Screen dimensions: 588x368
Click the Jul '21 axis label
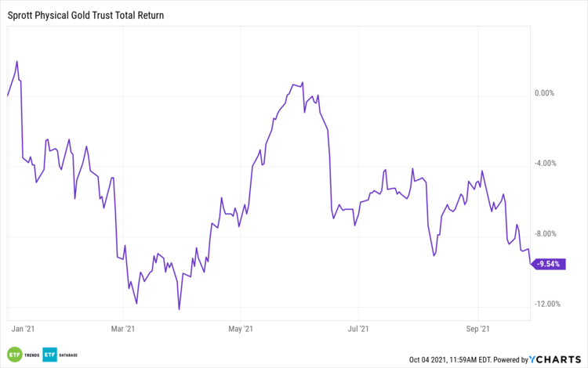click(358, 329)
